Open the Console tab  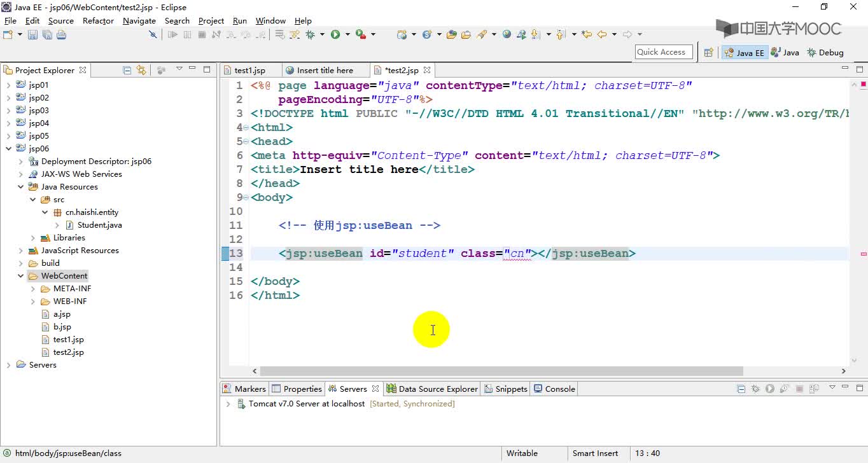[x=554, y=389]
